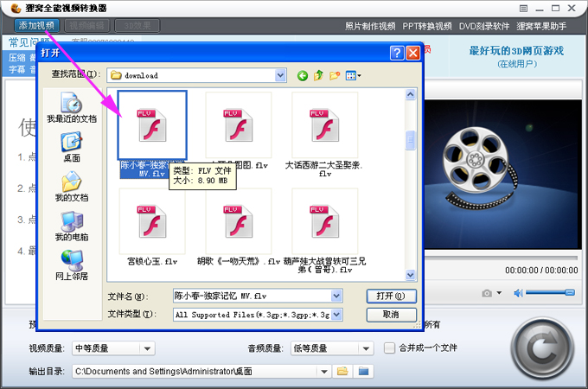The width and height of the screenshot is (588, 389).
Task: Open the 文件类型 filter dropdown
Action: click(336, 315)
